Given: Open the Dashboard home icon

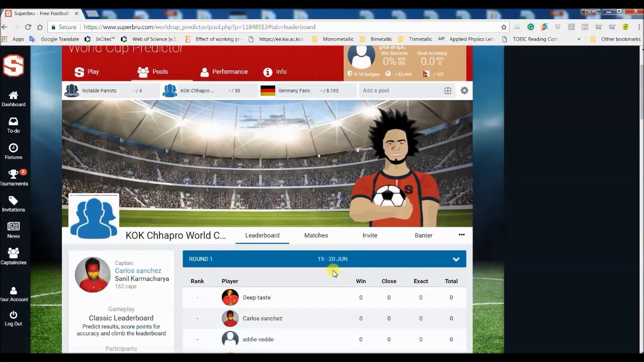Looking at the screenshot, I should point(14,95).
